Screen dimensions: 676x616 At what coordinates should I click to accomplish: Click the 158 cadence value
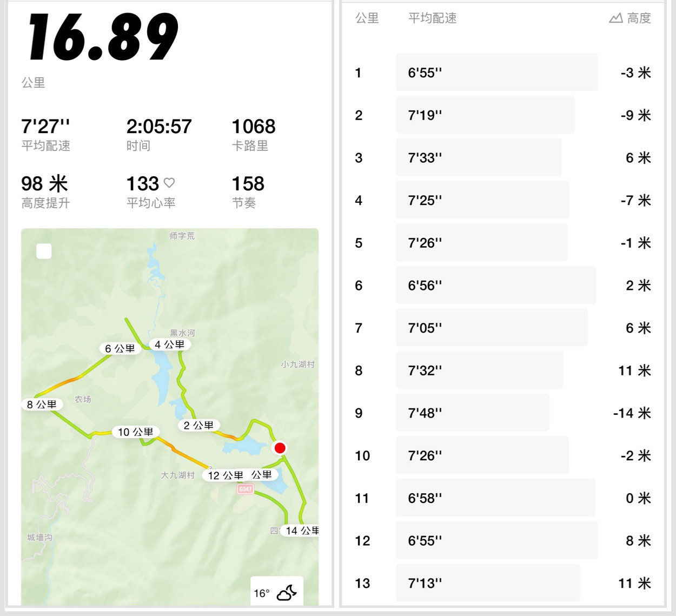point(248,184)
